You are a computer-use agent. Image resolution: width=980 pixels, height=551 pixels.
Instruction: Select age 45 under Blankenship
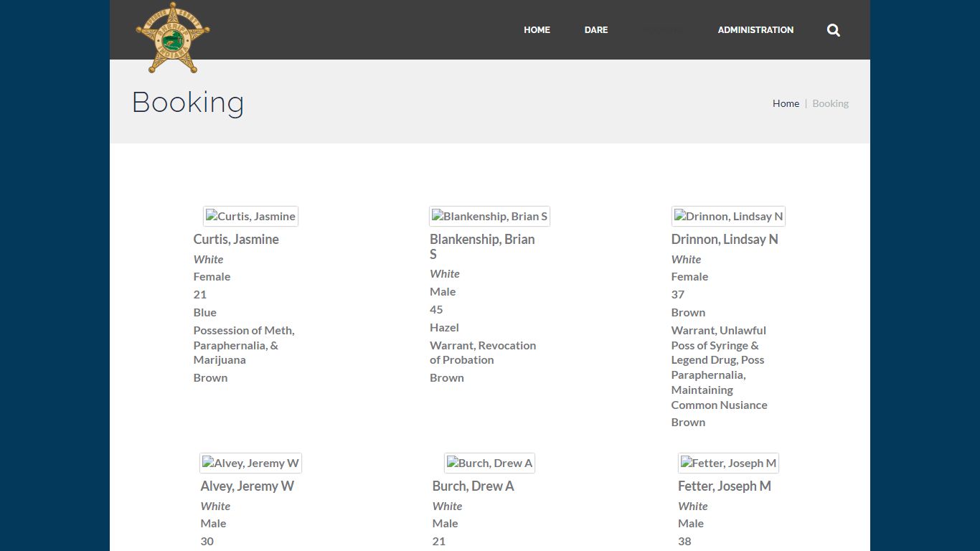[436, 309]
